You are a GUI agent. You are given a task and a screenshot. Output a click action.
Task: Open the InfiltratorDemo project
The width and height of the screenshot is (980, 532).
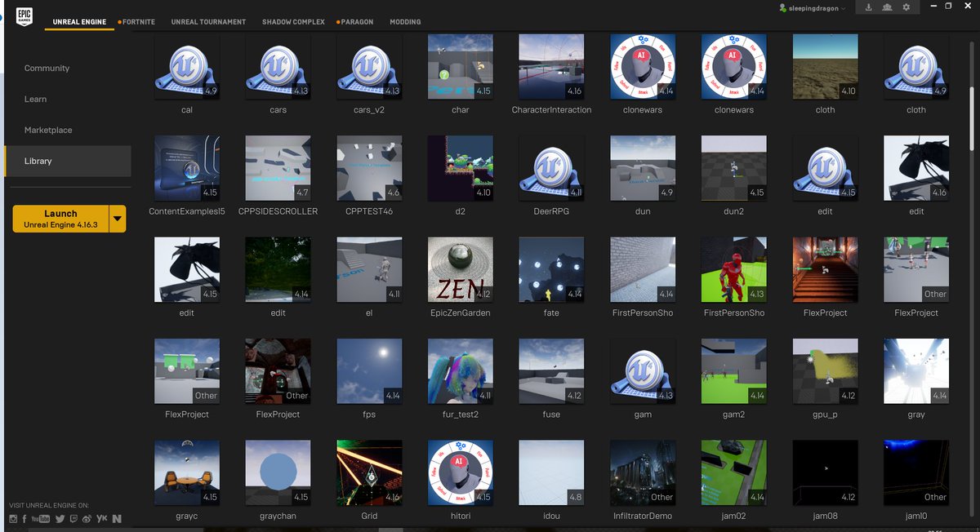[x=643, y=473]
